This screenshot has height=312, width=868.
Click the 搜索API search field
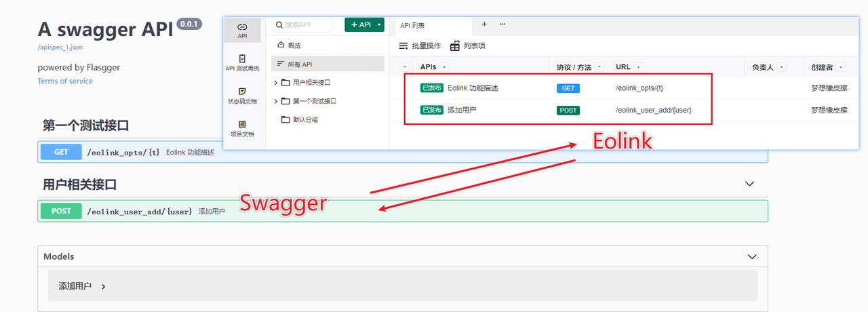pyautogui.click(x=302, y=24)
